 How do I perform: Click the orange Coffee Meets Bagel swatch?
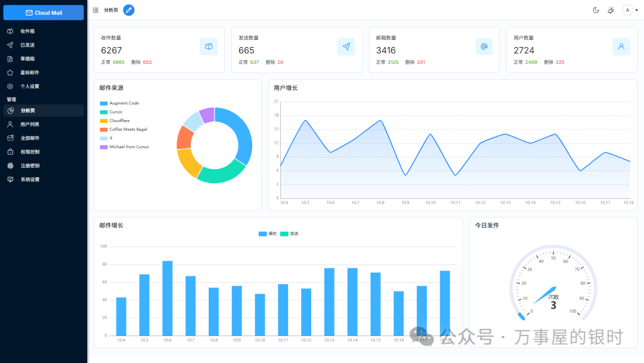tap(104, 130)
